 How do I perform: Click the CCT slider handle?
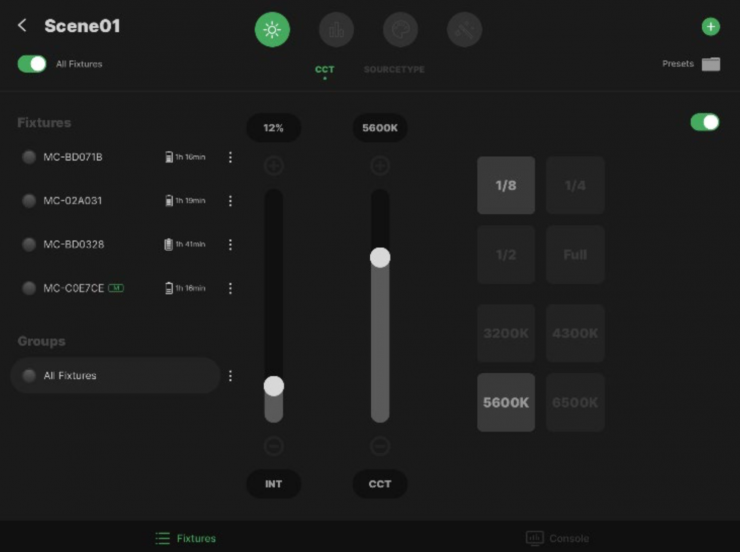point(380,257)
